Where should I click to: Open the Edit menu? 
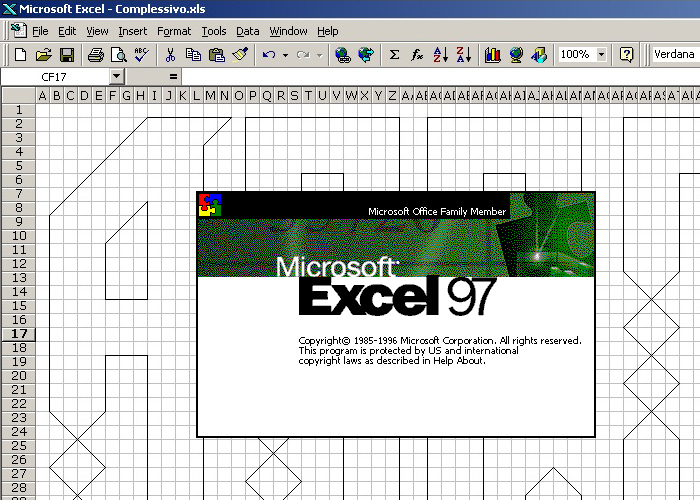pyautogui.click(x=67, y=31)
